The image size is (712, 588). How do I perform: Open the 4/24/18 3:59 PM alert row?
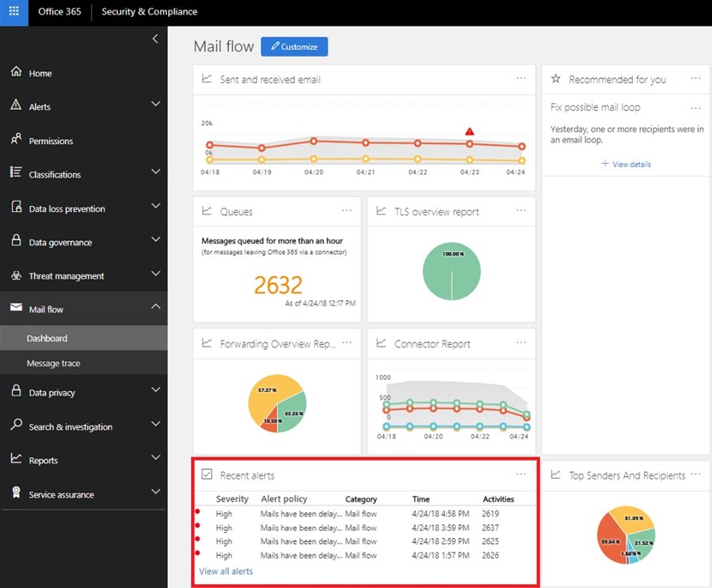365,528
